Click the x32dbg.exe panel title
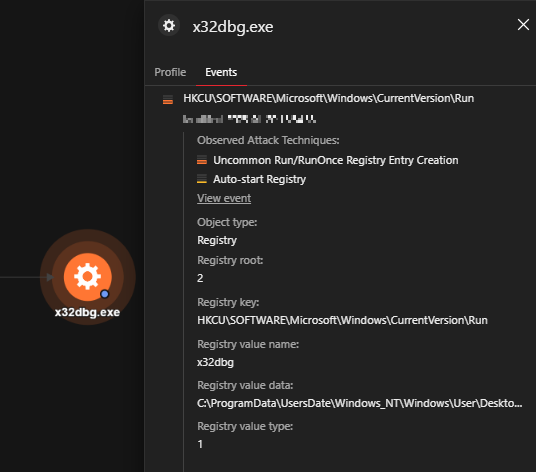The height and width of the screenshot is (472, 536). (x=233, y=27)
